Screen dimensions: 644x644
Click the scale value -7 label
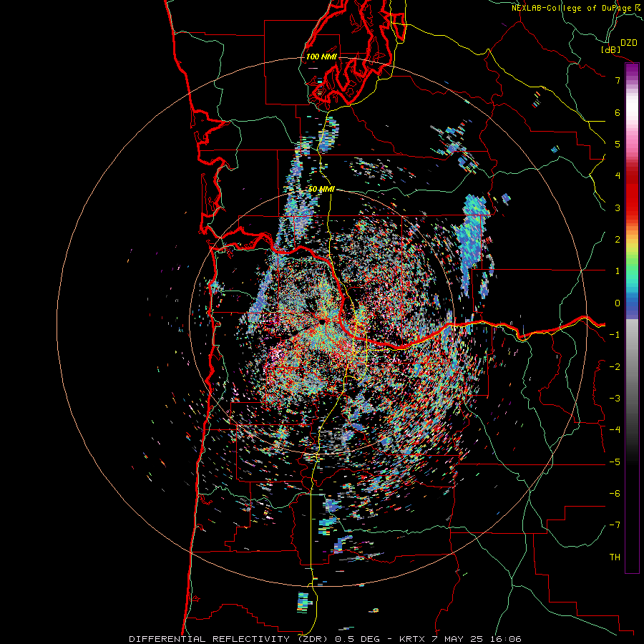pyautogui.click(x=615, y=525)
